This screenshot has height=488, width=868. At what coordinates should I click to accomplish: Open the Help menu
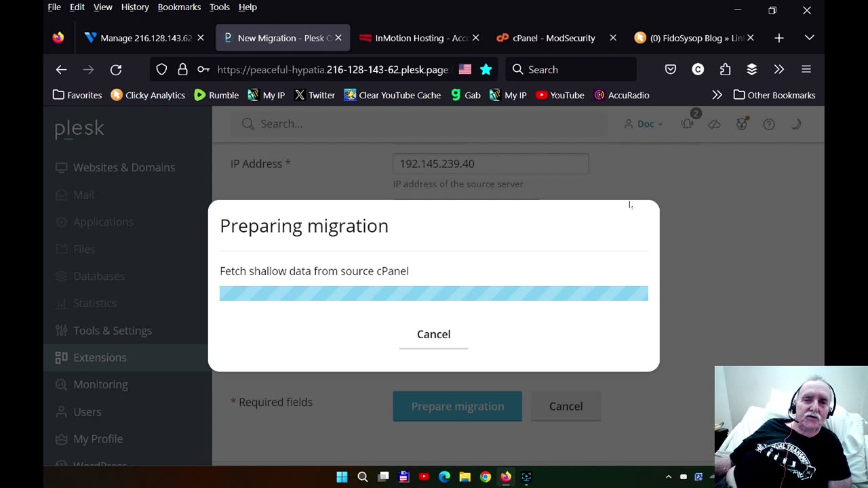[x=248, y=7]
